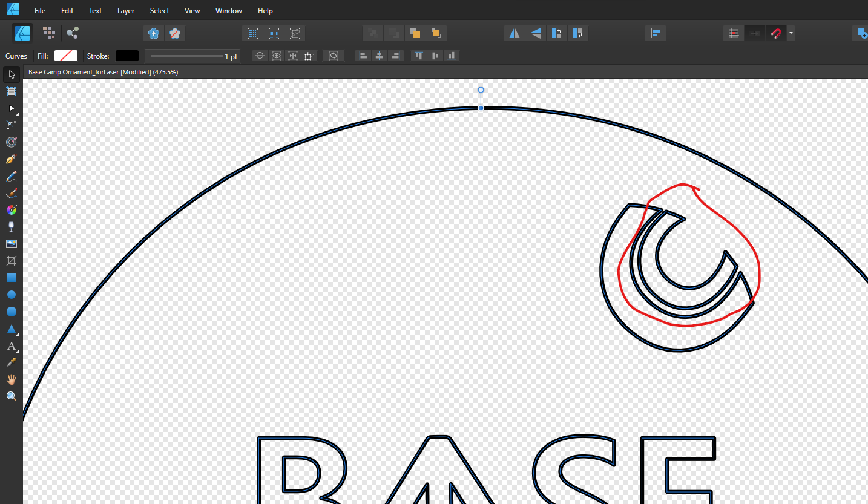
Task: Click the Base Camp Ornament_forLaser document tab
Action: click(x=104, y=72)
